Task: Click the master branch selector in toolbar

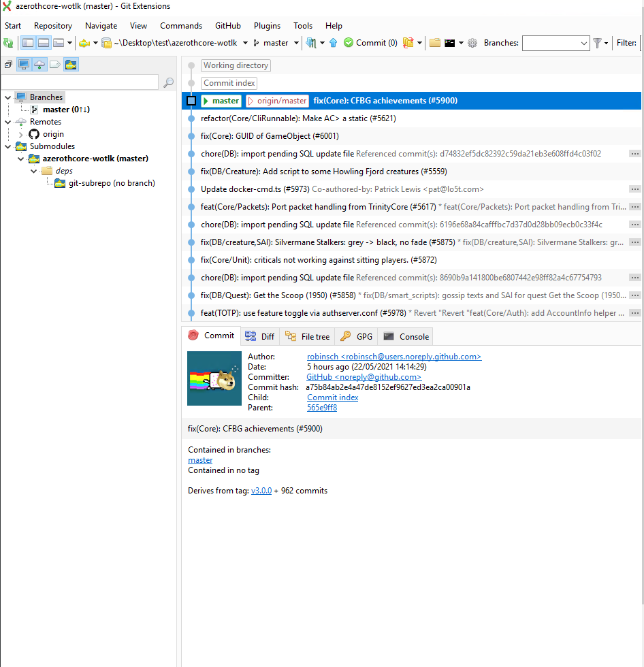Action: coord(271,42)
